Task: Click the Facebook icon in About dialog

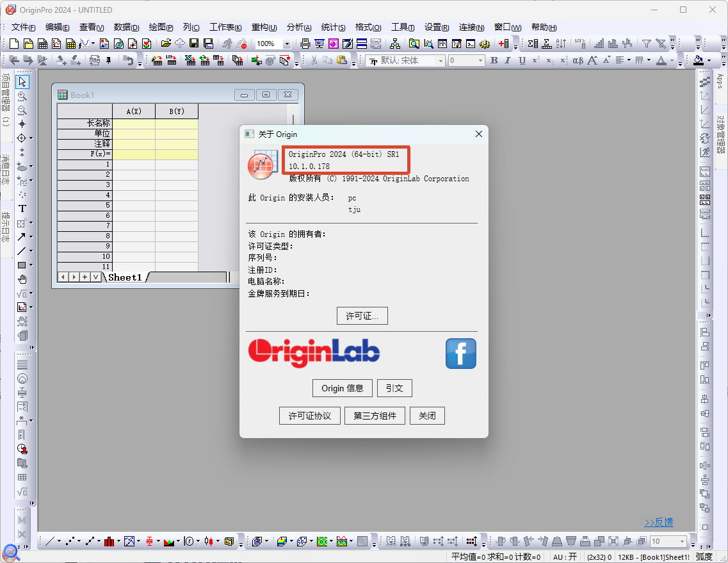Action: click(x=460, y=354)
